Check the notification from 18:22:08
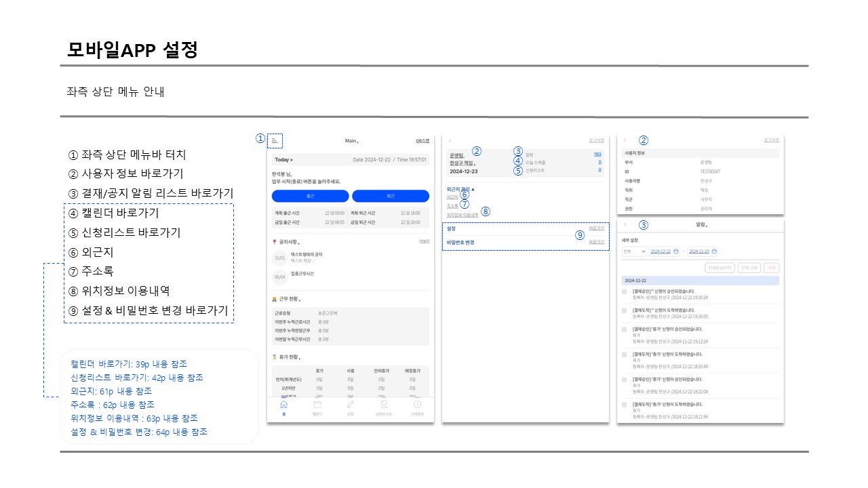The image size is (868, 488). [625, 380]
